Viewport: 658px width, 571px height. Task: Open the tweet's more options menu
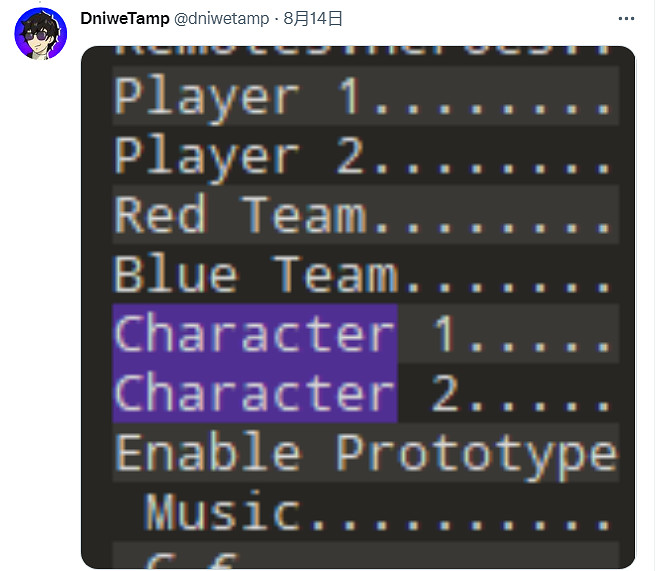[x=627, y=19]
